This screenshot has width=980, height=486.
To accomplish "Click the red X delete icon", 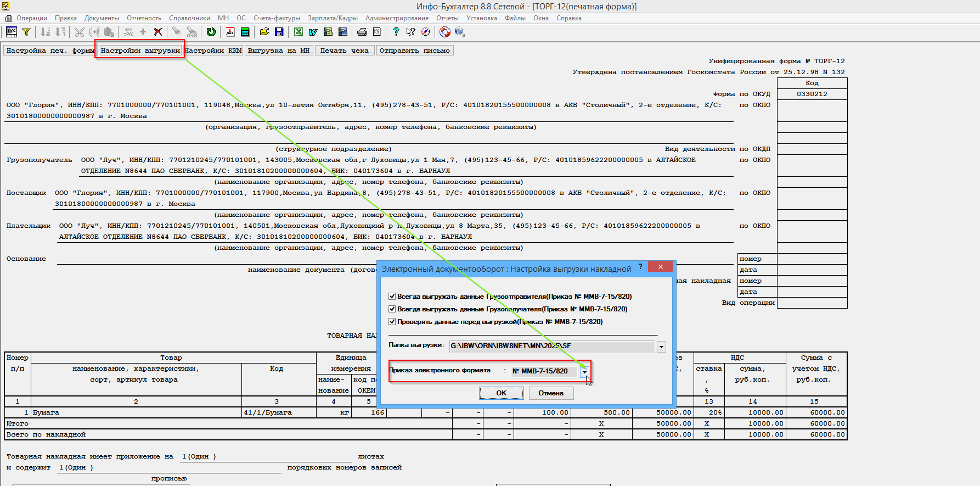I will point(158,32).
